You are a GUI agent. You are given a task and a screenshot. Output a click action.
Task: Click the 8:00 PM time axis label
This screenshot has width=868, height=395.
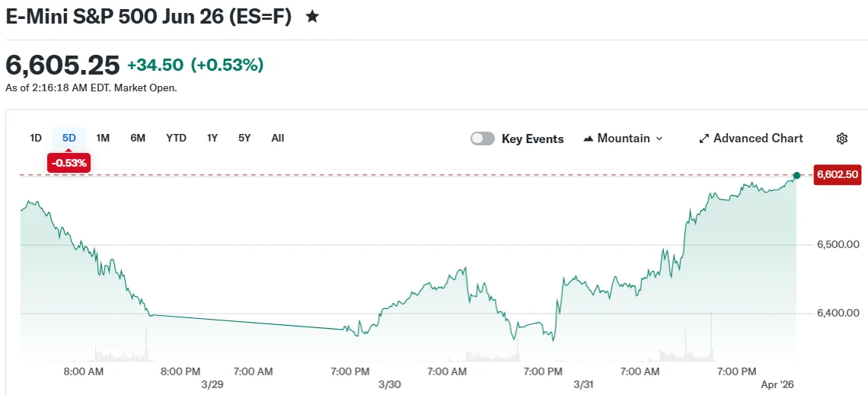coord(180,371)
